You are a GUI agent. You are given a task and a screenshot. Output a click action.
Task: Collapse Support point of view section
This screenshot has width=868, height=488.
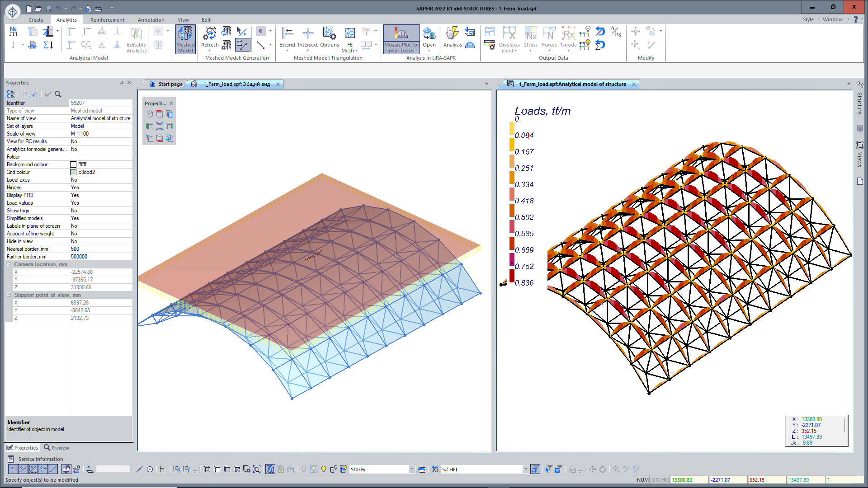tap(9, 295)
